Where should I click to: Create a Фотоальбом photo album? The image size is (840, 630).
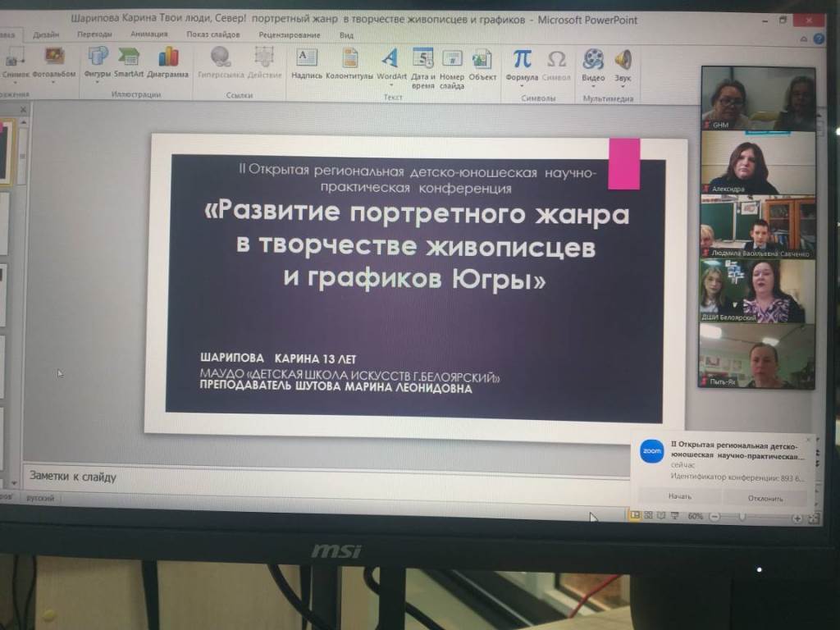[55, 62]
